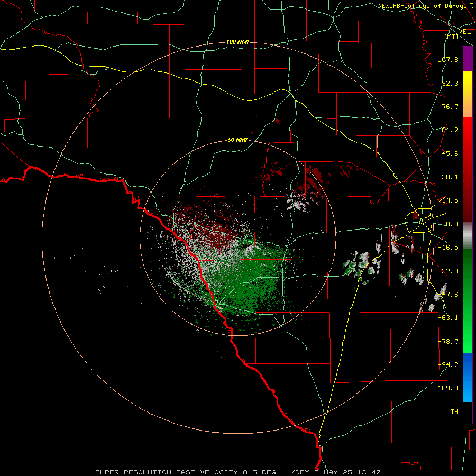Click the 14.5 velocity scale value
476x476 pixels.
[450, 200]
